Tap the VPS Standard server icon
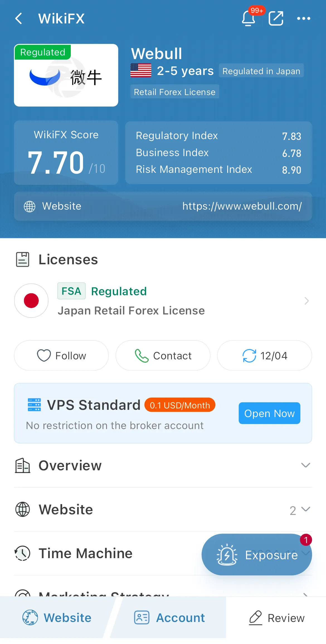Screen dimensions: 326x644 34,405
